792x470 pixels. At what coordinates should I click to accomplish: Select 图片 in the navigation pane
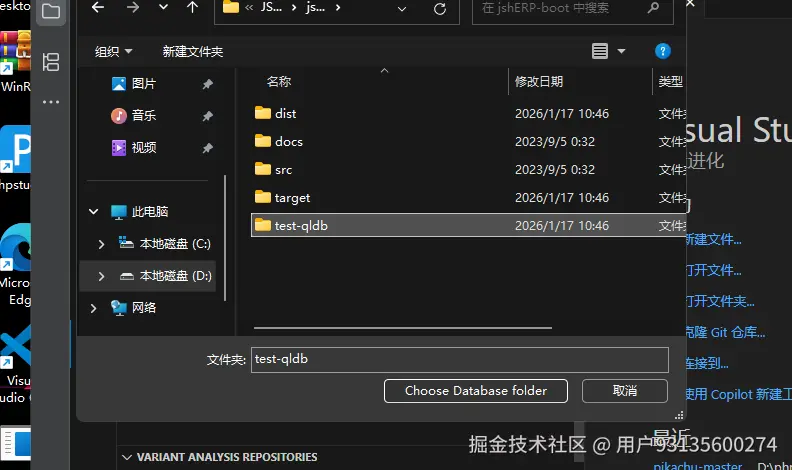[x=143, y=84]
